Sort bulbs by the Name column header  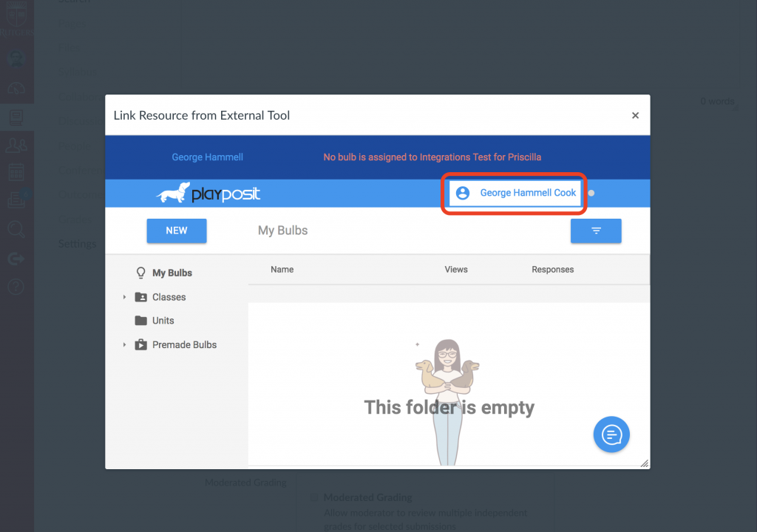(x=282, y=270)
